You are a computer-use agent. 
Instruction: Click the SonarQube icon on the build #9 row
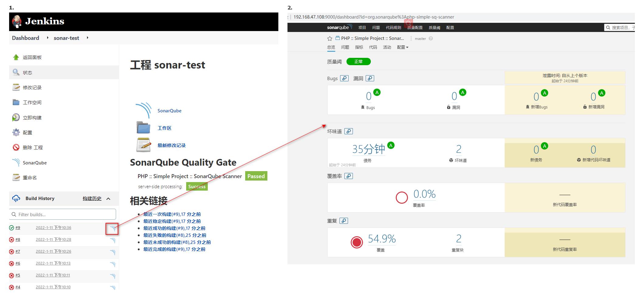coord(113,228)
